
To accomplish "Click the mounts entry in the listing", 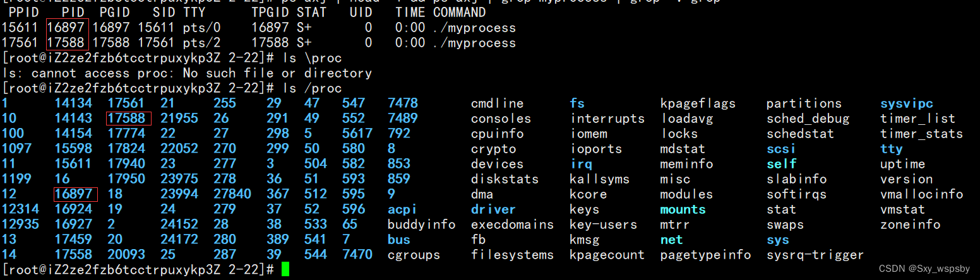I will pos(683,209).
